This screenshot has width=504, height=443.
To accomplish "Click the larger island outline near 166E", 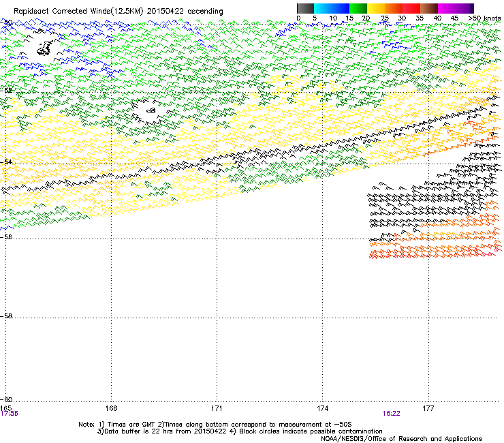I will point(44,48).
